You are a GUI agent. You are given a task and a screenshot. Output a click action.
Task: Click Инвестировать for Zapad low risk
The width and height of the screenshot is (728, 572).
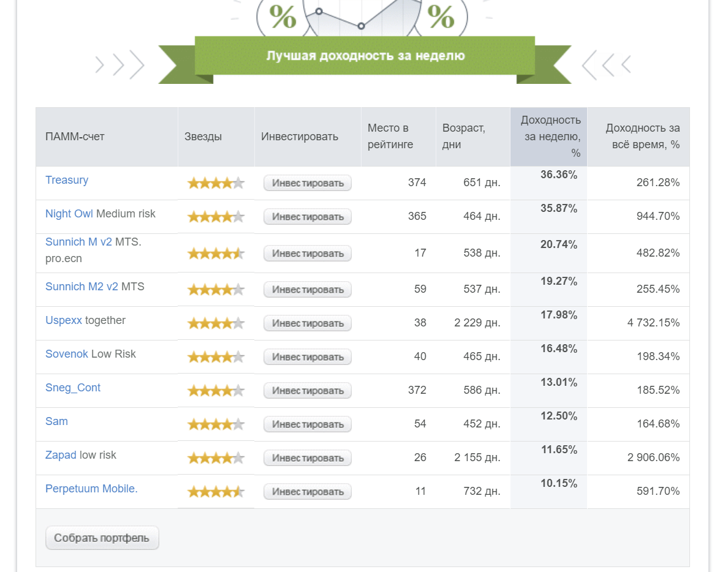[x=308, y=458]
